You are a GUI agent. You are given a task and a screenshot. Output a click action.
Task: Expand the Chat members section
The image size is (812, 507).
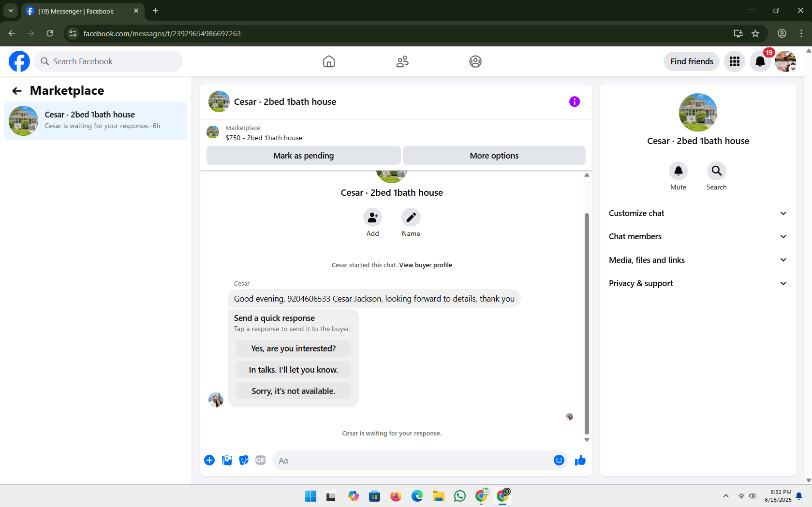point(698,236)
